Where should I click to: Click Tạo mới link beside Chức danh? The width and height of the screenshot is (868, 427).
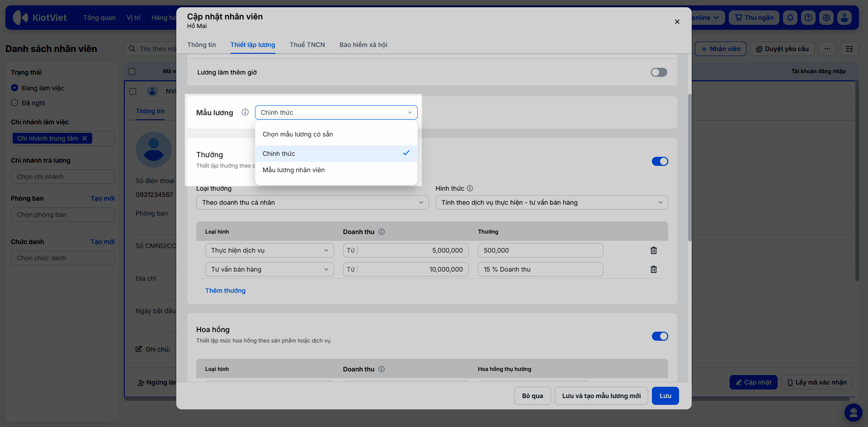pyautogui.click(x=103, y=242)
